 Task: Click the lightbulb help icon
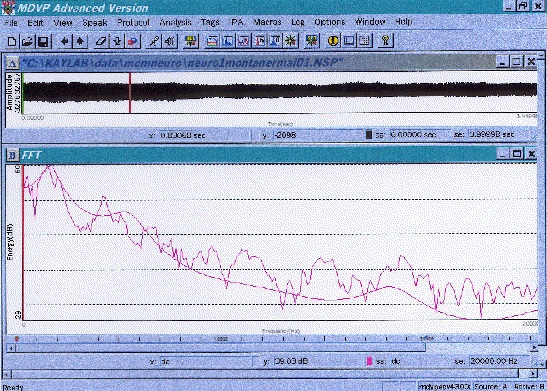[385, 41]
